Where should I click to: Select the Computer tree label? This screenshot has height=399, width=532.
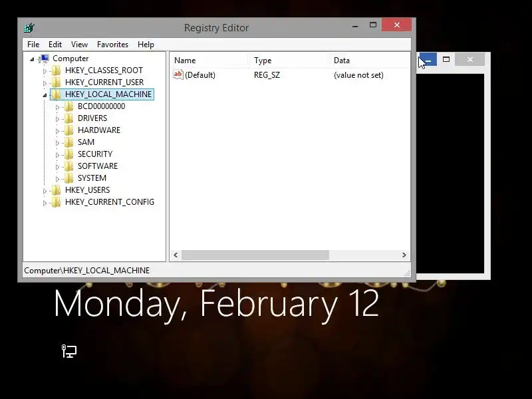(x=70, y=59)
